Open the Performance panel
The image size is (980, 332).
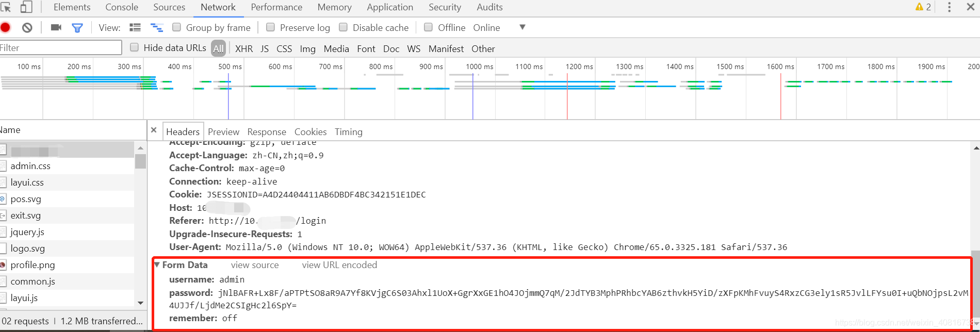point(277,7)
